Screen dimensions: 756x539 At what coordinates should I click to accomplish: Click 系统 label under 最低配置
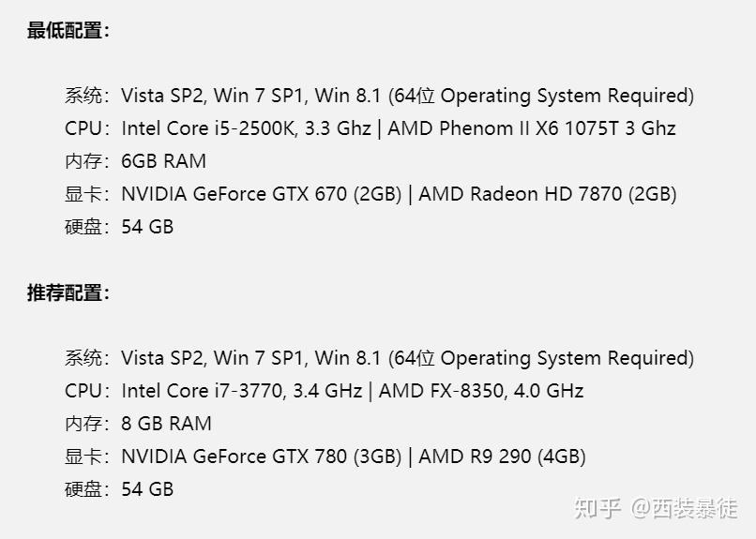coord(83,96)
